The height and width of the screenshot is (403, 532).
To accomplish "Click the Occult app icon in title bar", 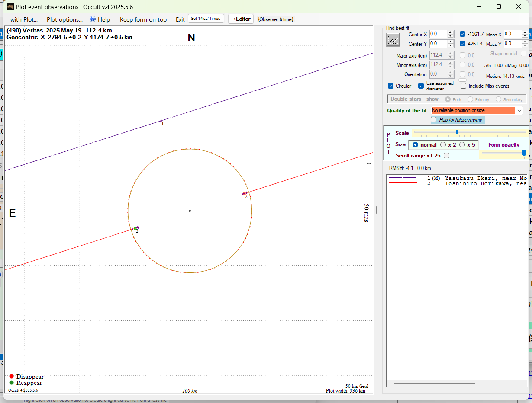I will pos(10,7).
